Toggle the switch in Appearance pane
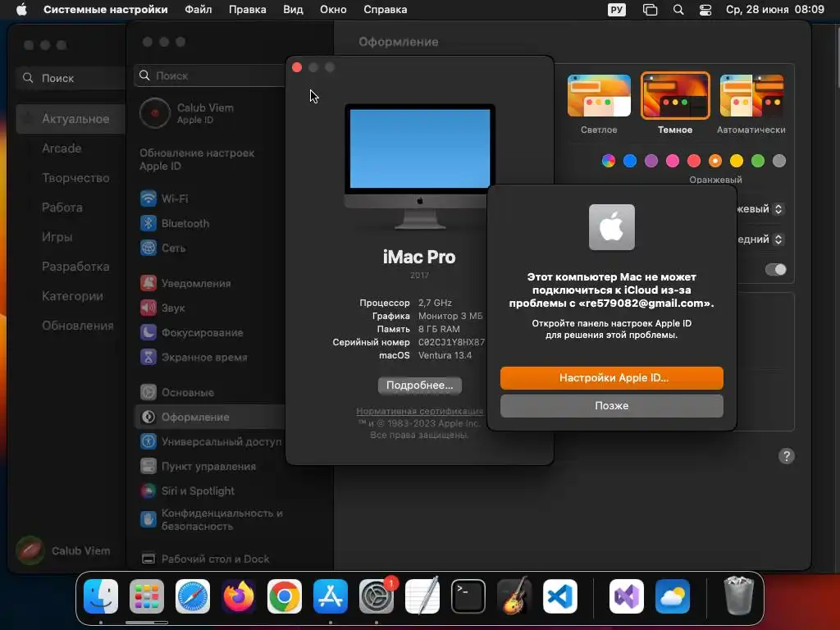Screen dimensions: 840x630 (x=776, y=269)
